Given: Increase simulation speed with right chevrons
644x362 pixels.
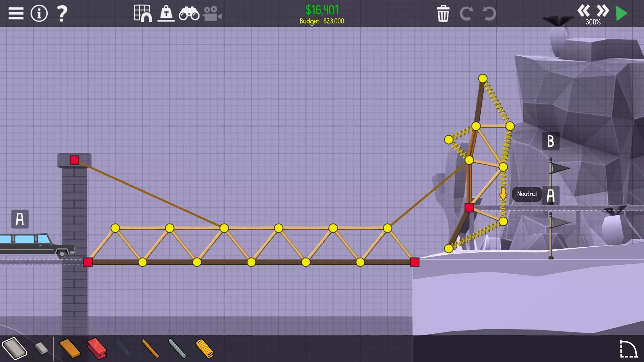Looking at the screenshot, I should tap(603, 11).
